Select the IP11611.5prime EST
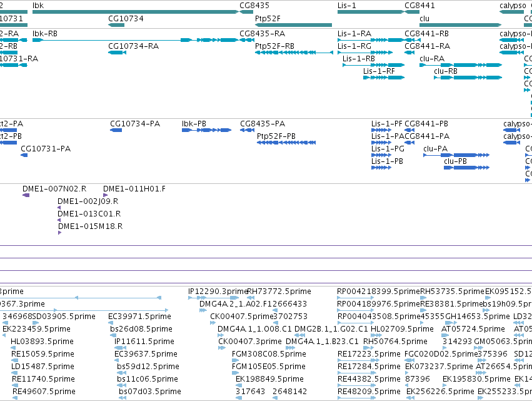The width and height of the screenshot is (532, 401). click(120, 348)
